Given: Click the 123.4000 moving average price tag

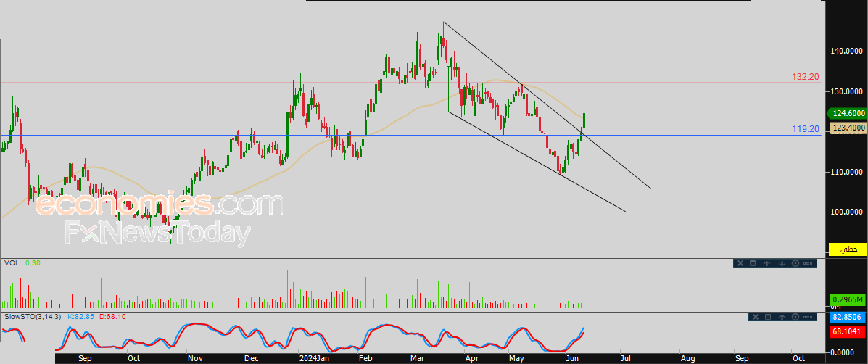Looking at the screenshot, I should click(x=847, y=127).
